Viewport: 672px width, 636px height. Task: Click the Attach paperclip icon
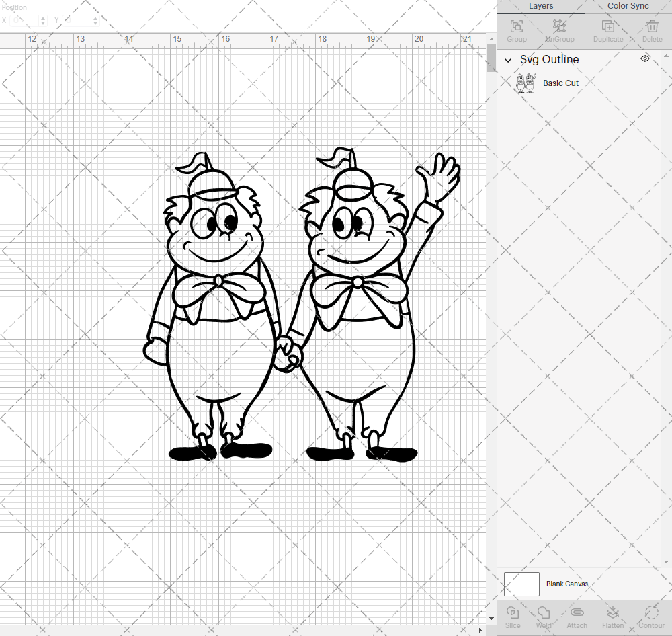click(577, 612)
